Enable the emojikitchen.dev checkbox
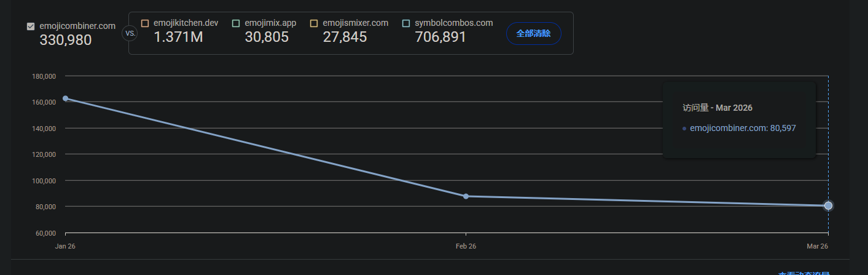Screen dimensions: 868x275 tap(145, 23)
